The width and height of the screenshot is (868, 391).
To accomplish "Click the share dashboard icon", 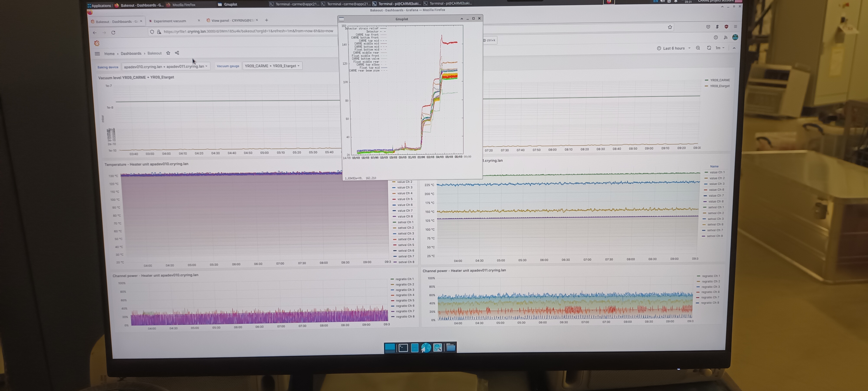I will 177,53.
